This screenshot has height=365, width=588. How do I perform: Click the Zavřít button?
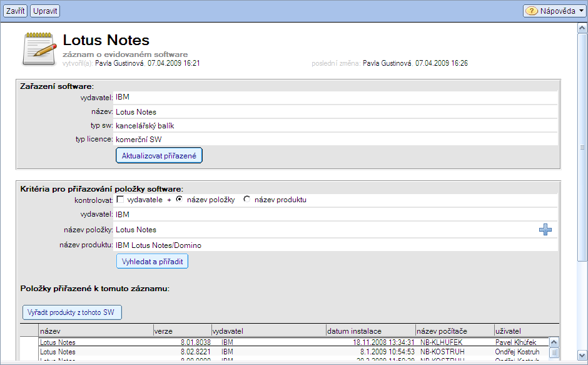[x=15, y=11]
